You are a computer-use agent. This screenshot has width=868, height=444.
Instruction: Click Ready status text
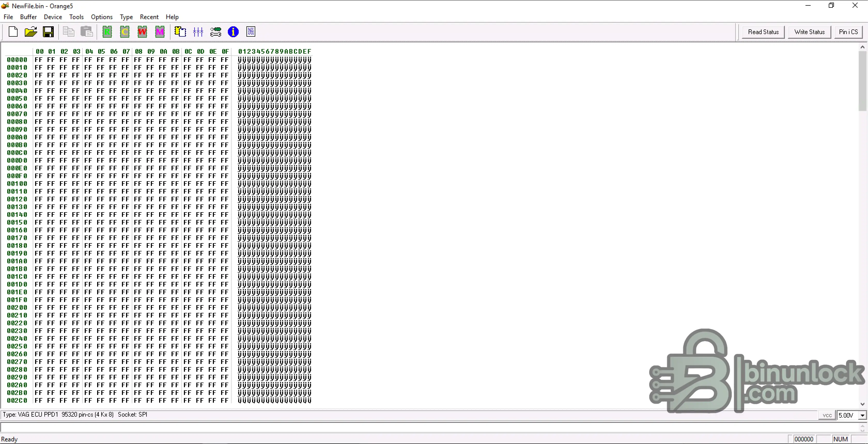[10, 439]
